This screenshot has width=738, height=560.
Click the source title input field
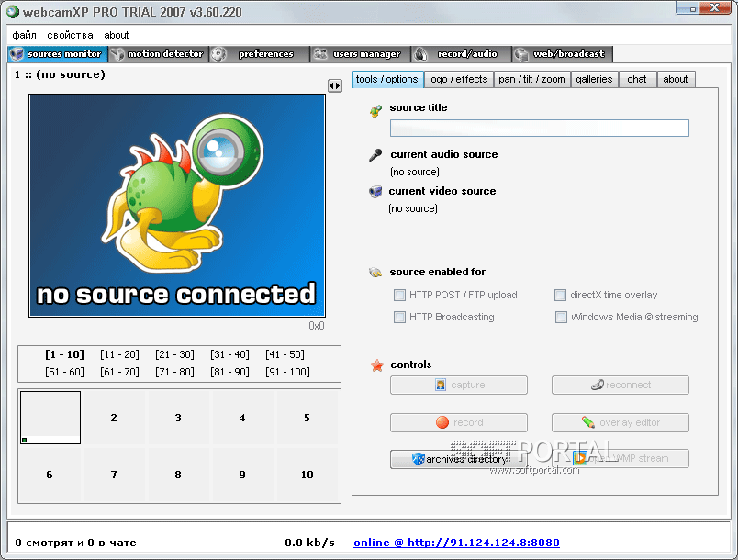[x=540, y=128]
